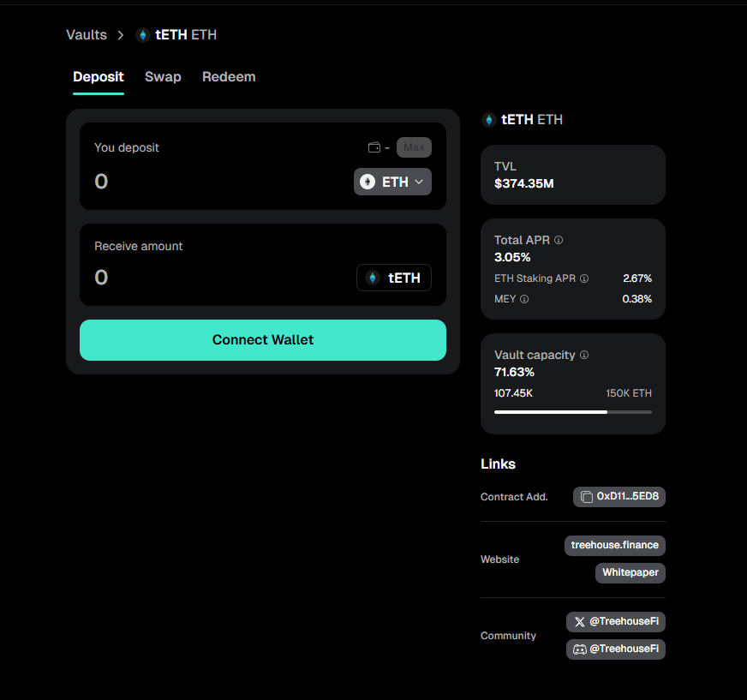The width and height of the screenshot is (747, 700).
Task: Click the vault capacity 71.63% value
Action: coord(514,372)
